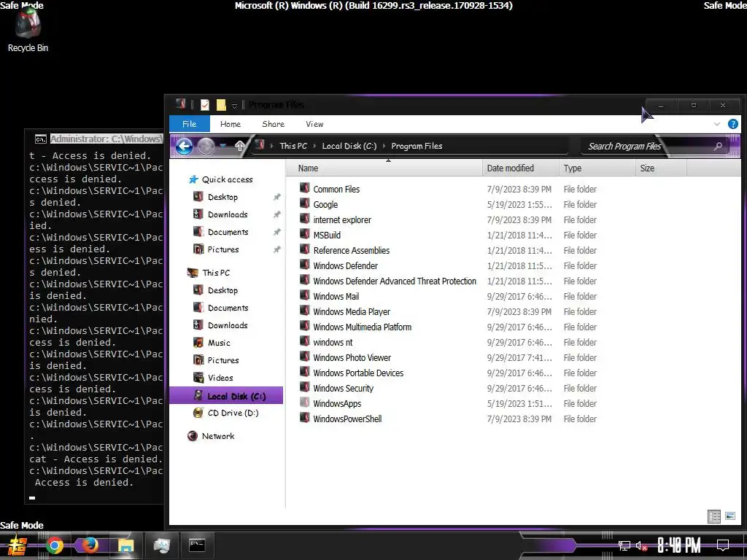
Task: Select the WindowsPowerShell folder name
Action: point(347,419)
